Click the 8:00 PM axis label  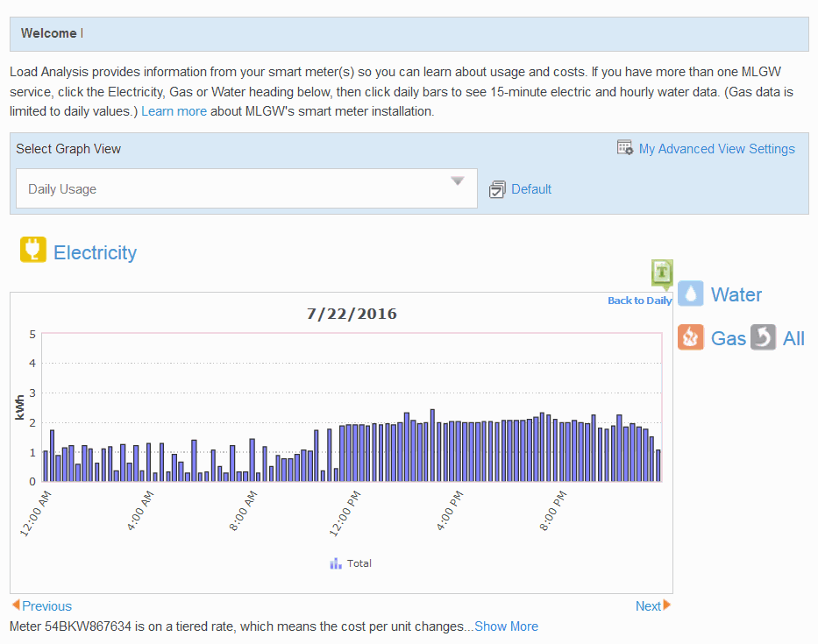(x=552, y=511)
